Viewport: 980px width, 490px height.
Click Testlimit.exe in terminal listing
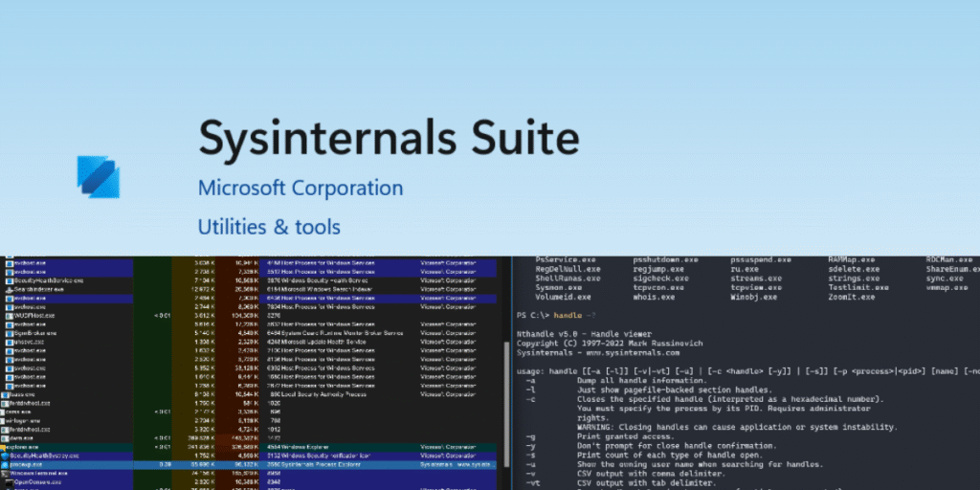click(858, 287)
